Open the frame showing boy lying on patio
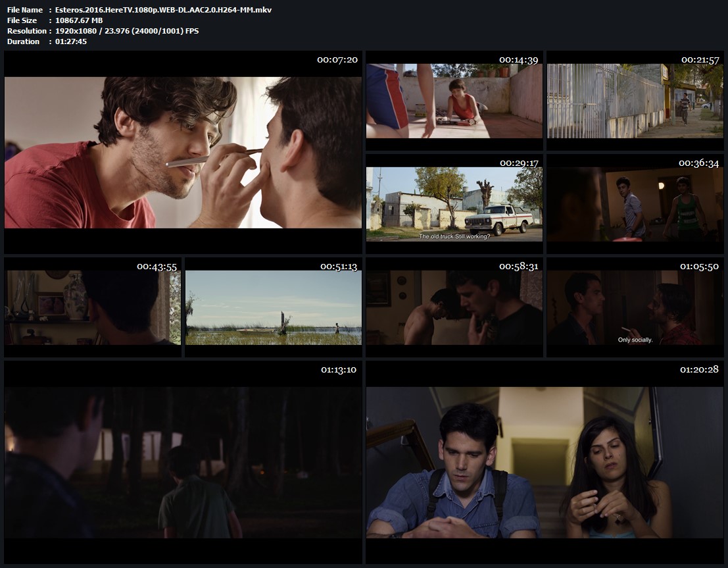Image resolution: width=728 pixels, height=568 pixels. tap(454, 101)
